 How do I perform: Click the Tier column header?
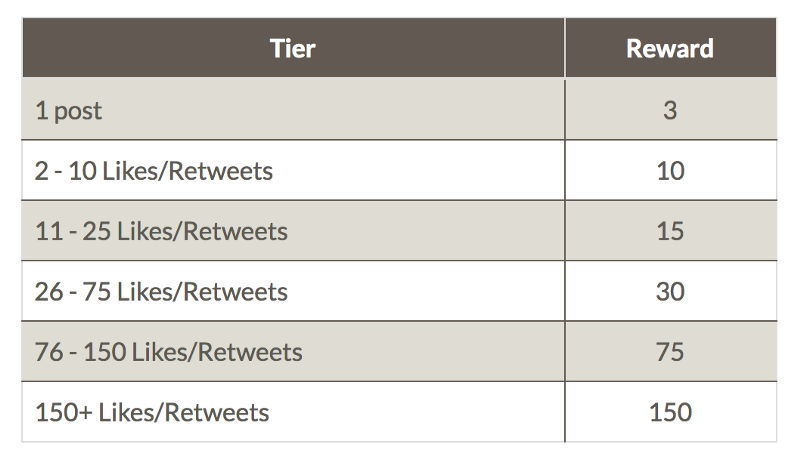click(x=293, y=48)
